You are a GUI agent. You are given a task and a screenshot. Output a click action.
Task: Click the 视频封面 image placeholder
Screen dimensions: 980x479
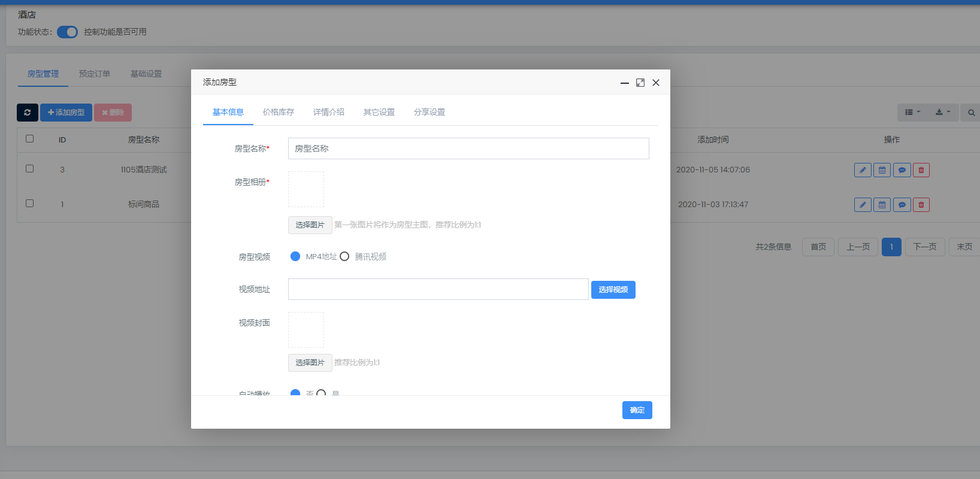306,330
